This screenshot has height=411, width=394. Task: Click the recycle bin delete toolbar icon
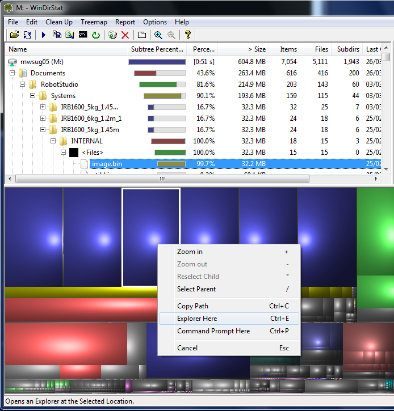113,35
